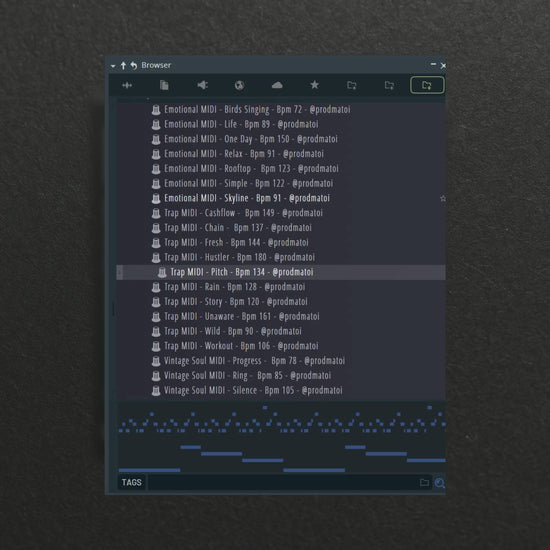550x550 pixels.
Task: Select the first folder tab after star
Action: click(x=352, y=85)
